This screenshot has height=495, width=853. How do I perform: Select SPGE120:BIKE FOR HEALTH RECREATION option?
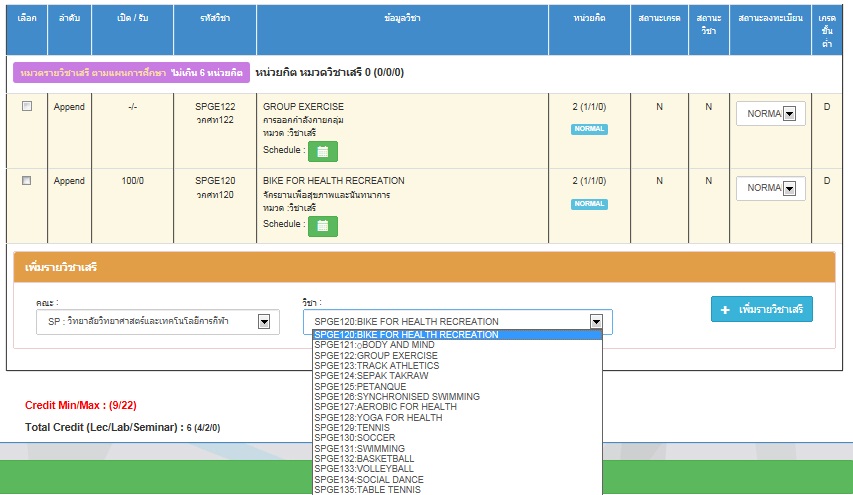[x=458, y=335]
